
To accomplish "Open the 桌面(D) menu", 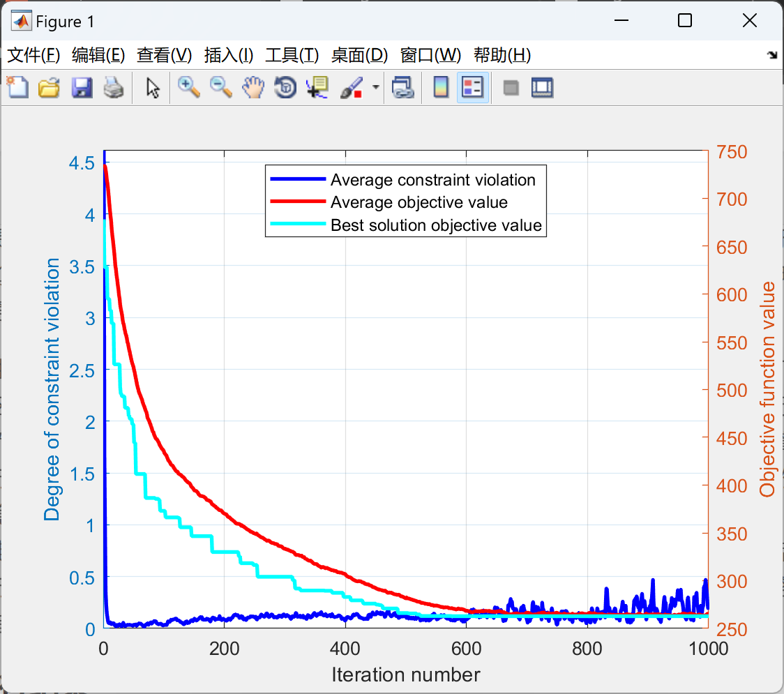I will tap(359, 55).
